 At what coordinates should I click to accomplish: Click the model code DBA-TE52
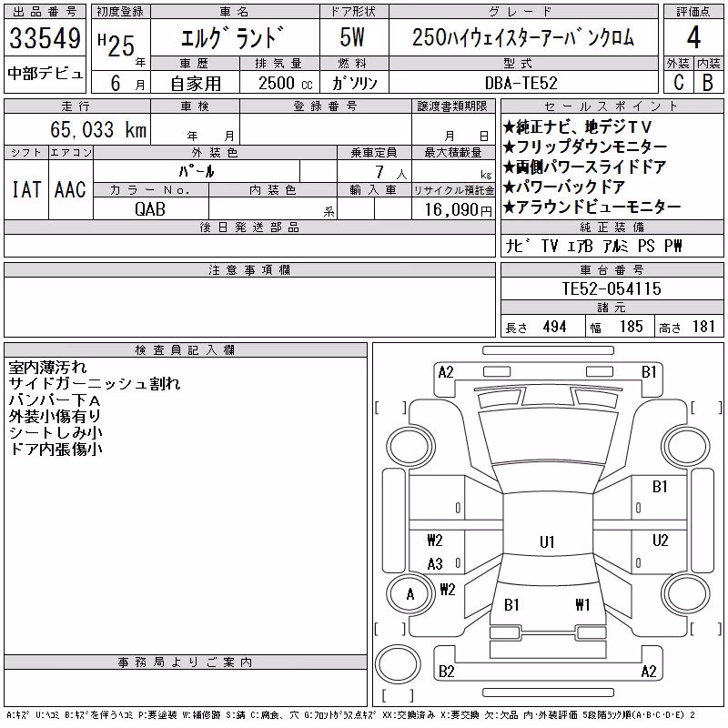[x=521, y=84]
